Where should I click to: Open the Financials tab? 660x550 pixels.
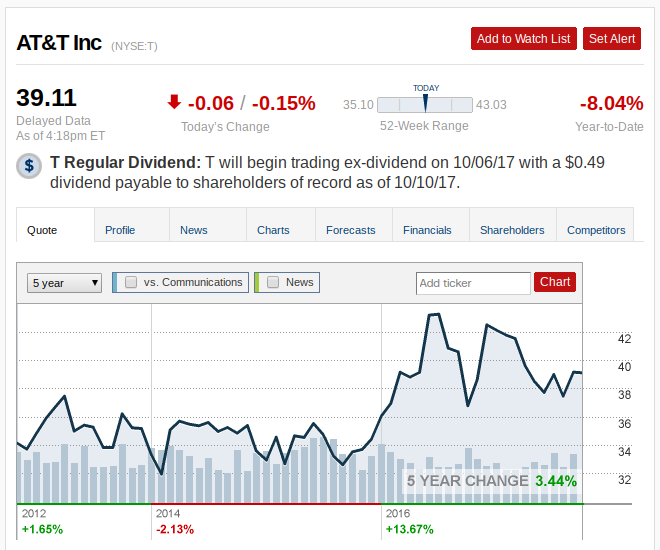(431, 225)
